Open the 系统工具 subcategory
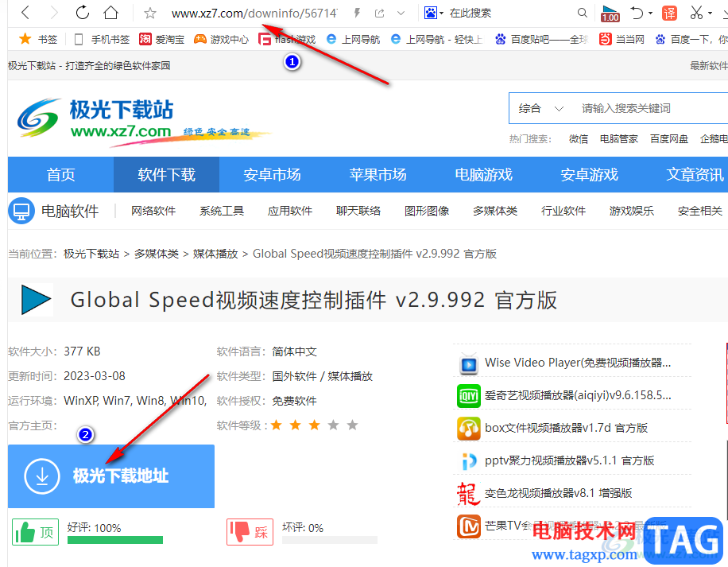This screenshot has width=728, height=567. 222,211
